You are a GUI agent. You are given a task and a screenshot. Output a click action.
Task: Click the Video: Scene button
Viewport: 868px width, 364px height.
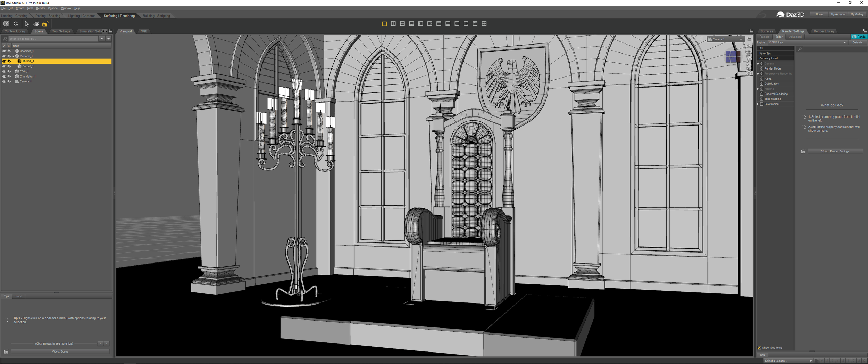60,351
